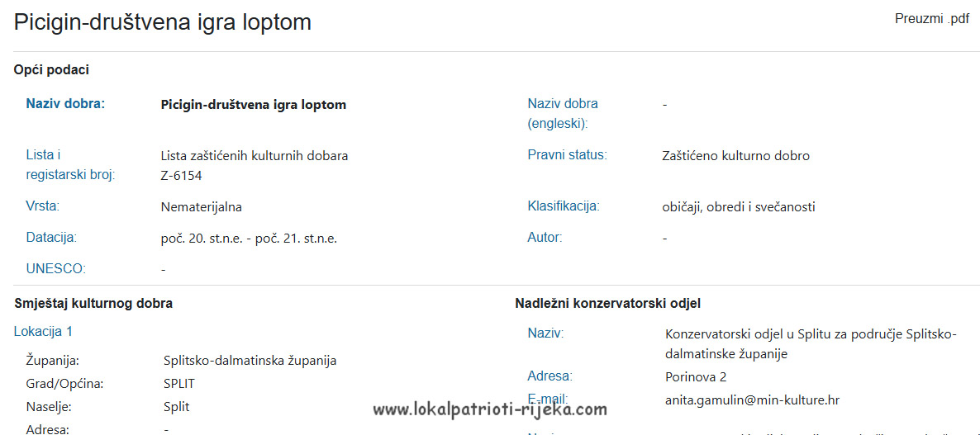
Task: Click the bold Naziv dobra label
Action: 65,104
